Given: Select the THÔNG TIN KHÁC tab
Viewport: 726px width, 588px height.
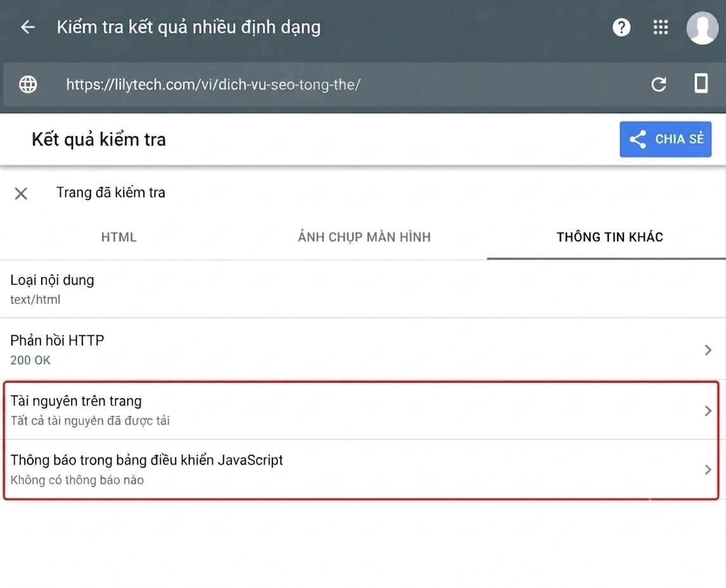Looking at the screenshot, I should 610,237.
